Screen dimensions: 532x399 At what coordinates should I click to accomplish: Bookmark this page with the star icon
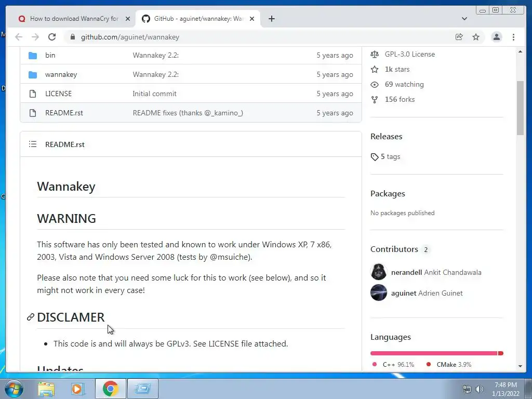476,37
